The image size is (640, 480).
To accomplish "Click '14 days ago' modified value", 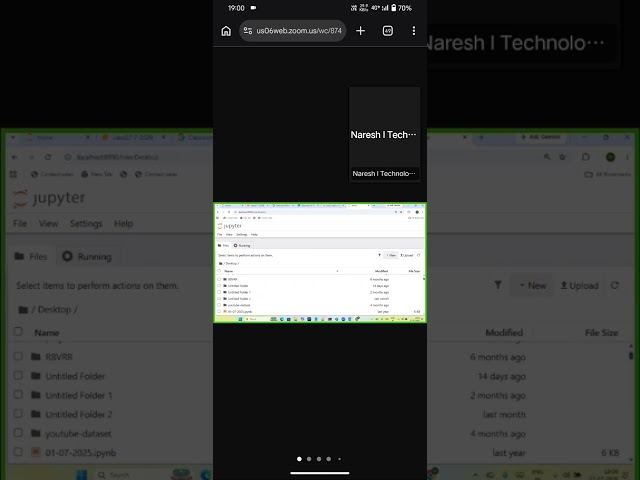I will point(502,376).
